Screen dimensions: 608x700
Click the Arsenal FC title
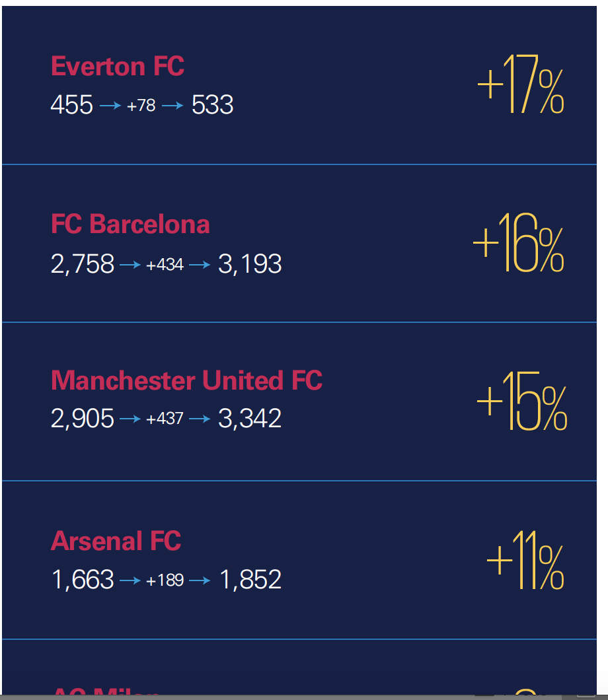point(116,541)
